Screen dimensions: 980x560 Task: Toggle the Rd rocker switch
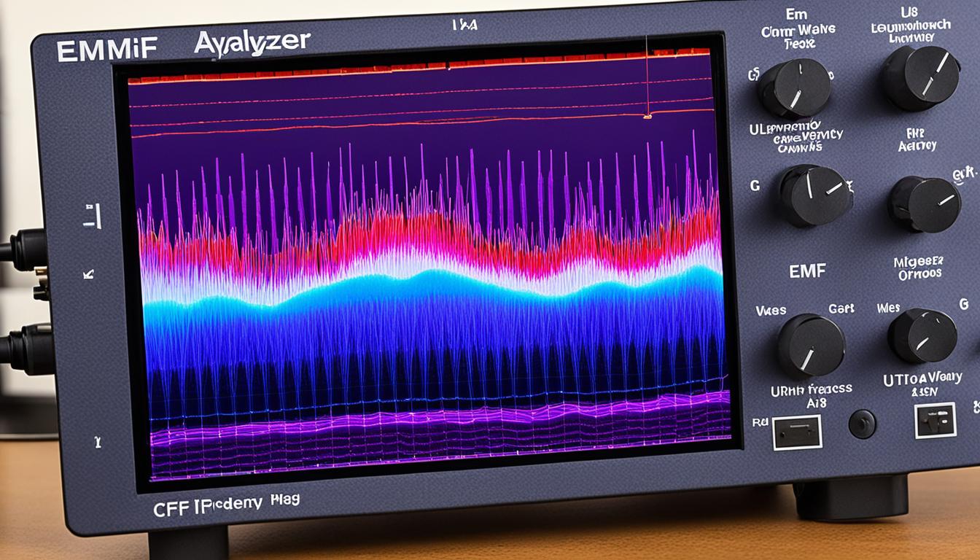pos(797,432)
